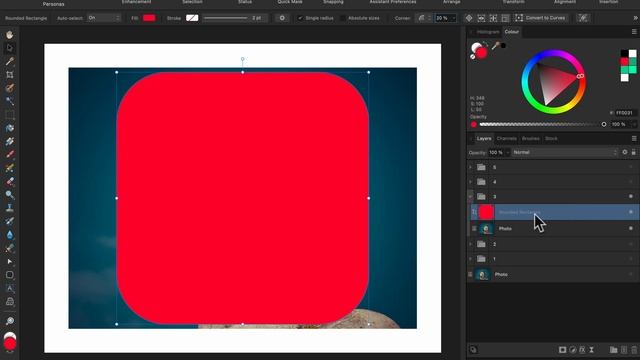Open the Normal blend mode dropdown
Viewport: 640px width, 360px height.
(565, 152)
